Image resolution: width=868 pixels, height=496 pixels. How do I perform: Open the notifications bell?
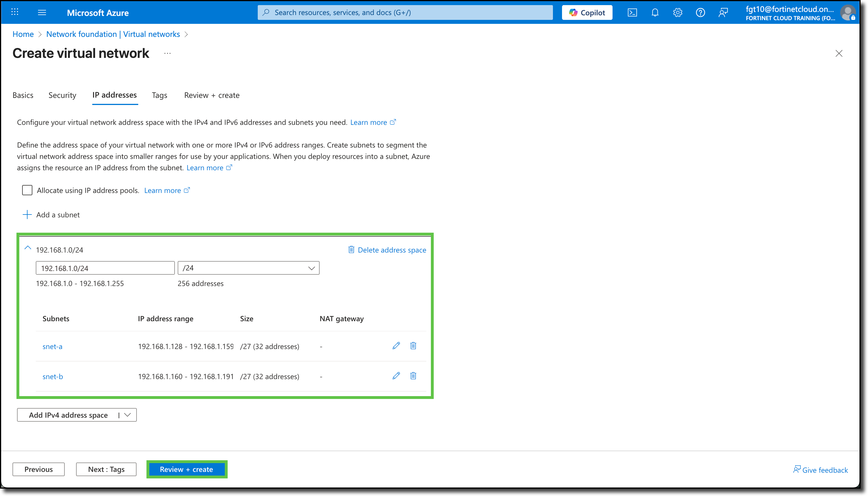click(655, 12)
